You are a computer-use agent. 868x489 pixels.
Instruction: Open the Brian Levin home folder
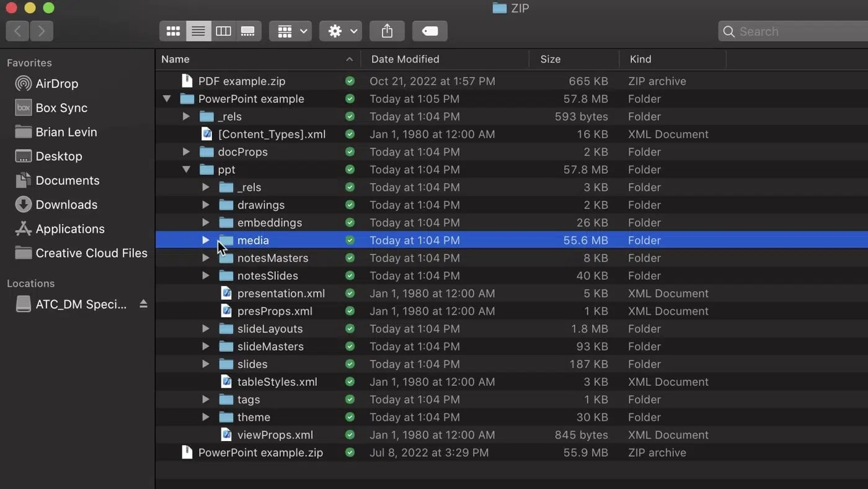(66, 132)
